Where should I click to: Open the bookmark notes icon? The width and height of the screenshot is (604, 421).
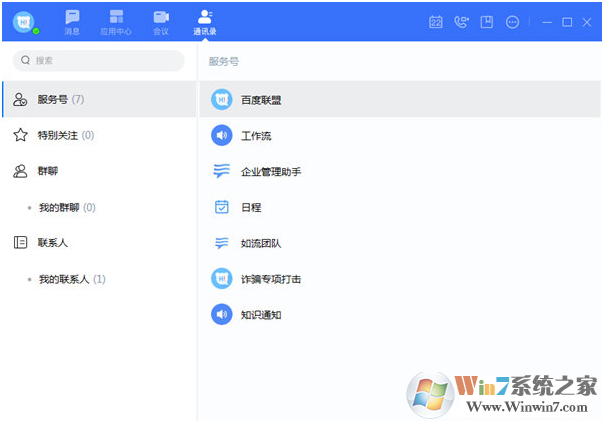pos(487,22)
